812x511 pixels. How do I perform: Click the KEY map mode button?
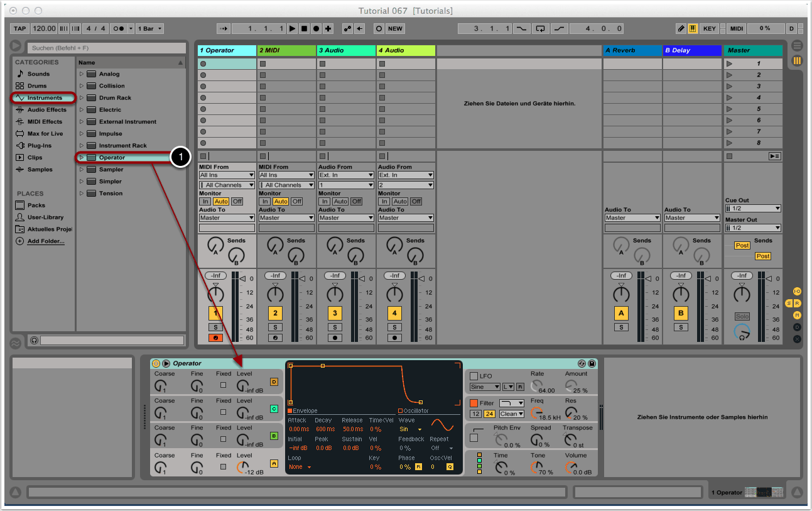pyautogui.click(x=709, y=29)
